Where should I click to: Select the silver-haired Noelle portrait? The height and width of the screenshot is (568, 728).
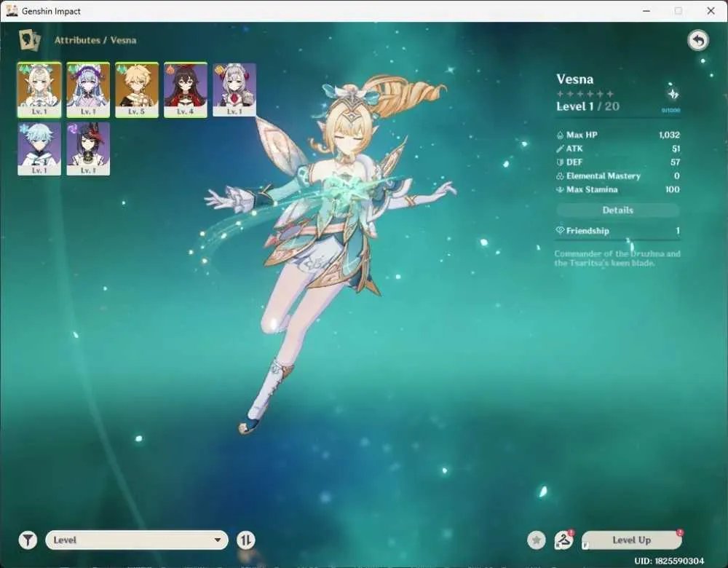coord(234,90)
